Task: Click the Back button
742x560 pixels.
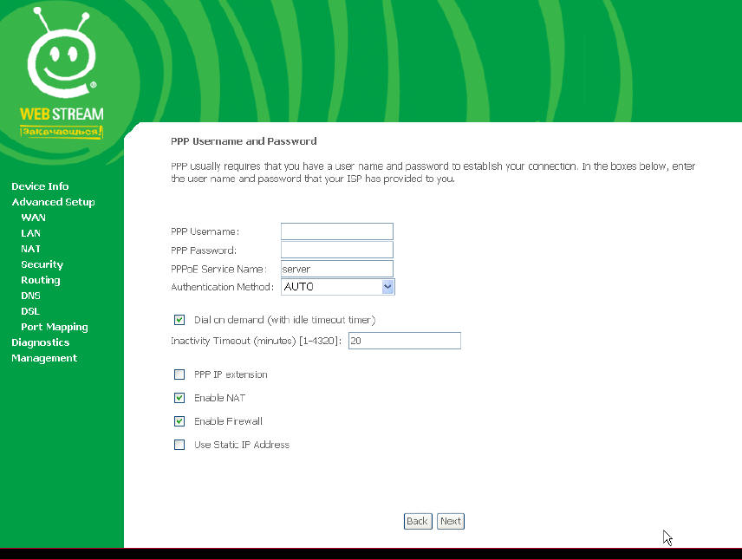Action: pyautogui.click(x=418, y=521)
